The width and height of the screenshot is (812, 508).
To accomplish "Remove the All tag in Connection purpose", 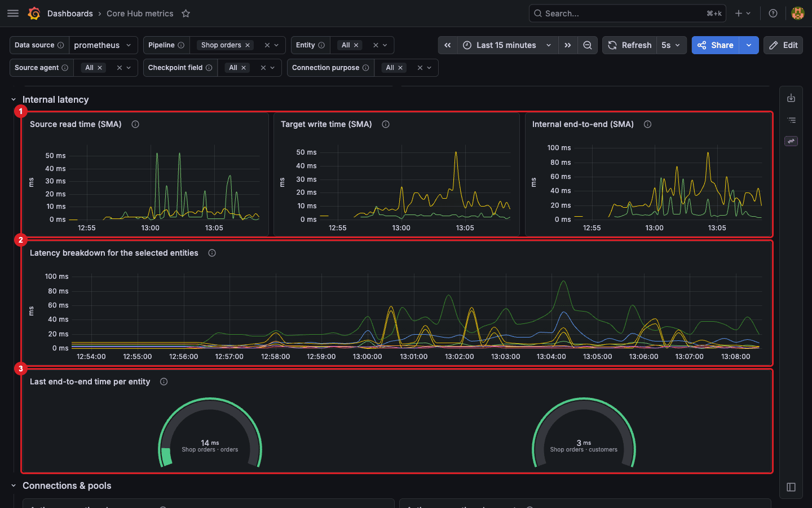I will click(400, 68).
